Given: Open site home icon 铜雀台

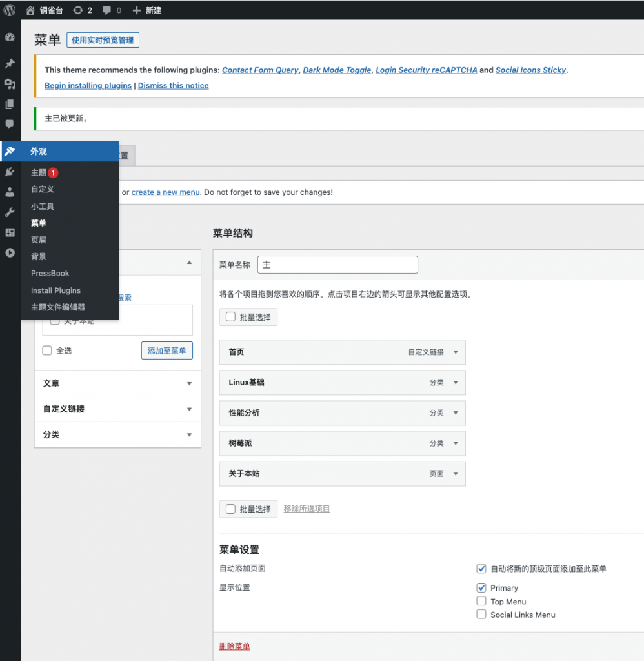Looking at the screenshot, I should tap(30, 10).
